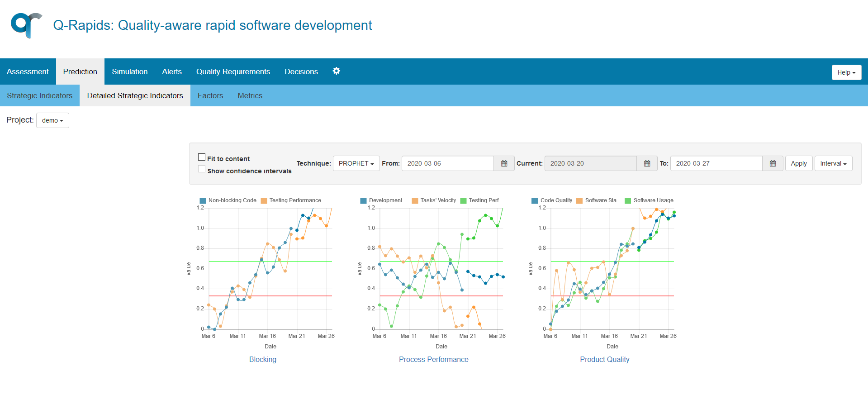Click the Q-Rapids logo
The height and width of the screenshot is (414, 868).
(x=26, y=26)
